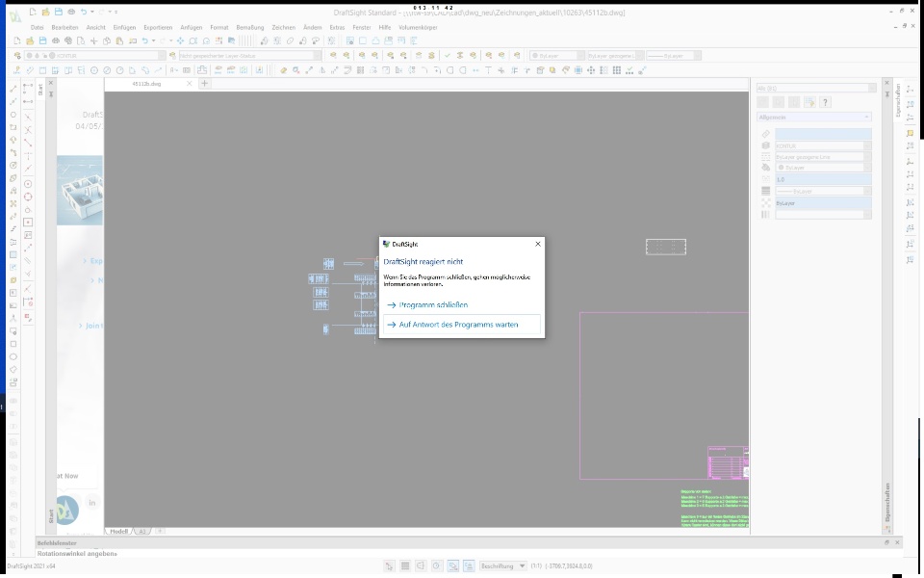Click the green checkmark layer toolbar icon

coord(447,56)
